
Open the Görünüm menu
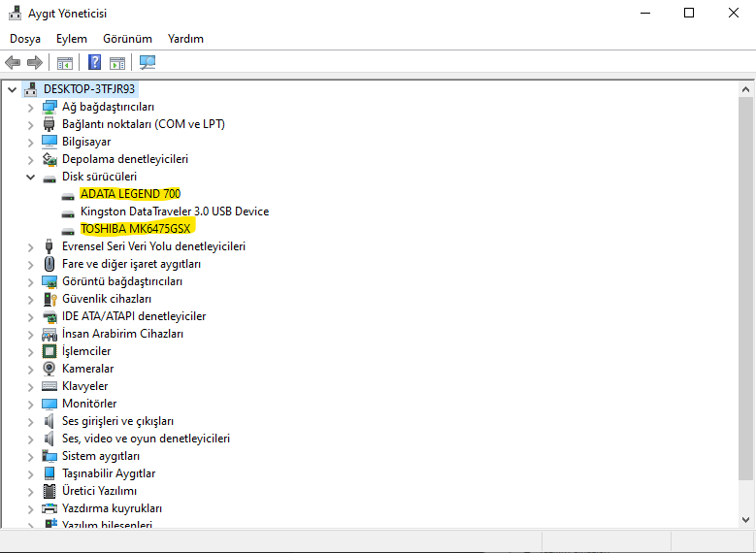point(127,39)
